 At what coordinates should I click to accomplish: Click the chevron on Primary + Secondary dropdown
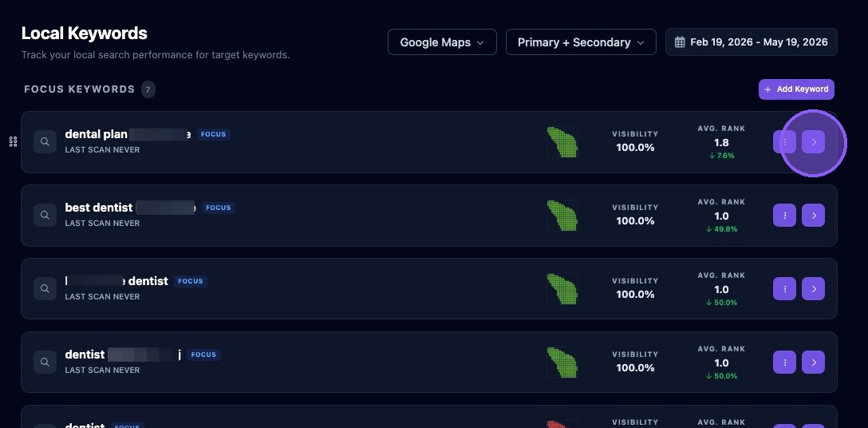641,42
